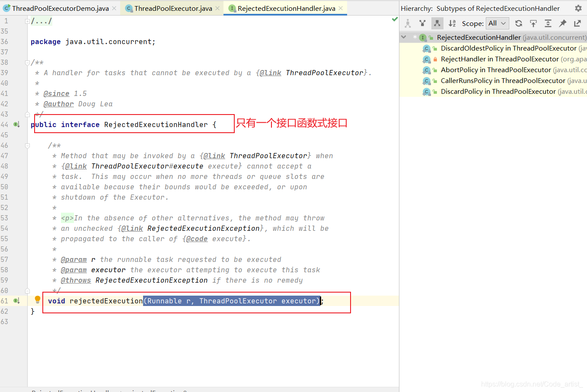Close the ThreadPoolExecutor.java tab
The width and height of the screenshot is (587, 392).
coord(217,8)
